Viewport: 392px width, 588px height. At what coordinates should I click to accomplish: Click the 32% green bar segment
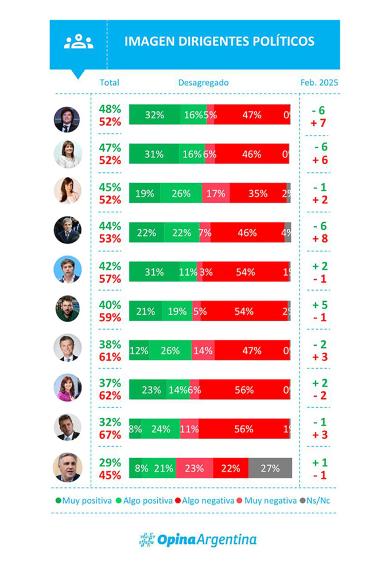154,115
